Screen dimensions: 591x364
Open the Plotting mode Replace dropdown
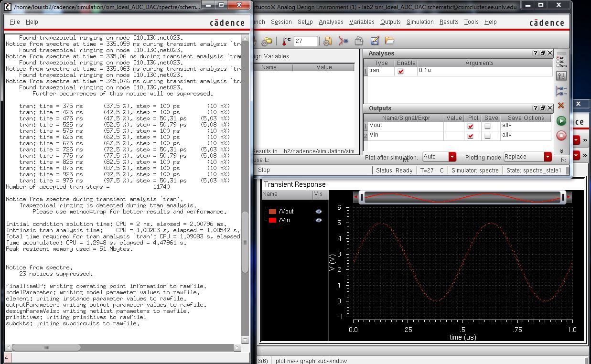point(548,157)
